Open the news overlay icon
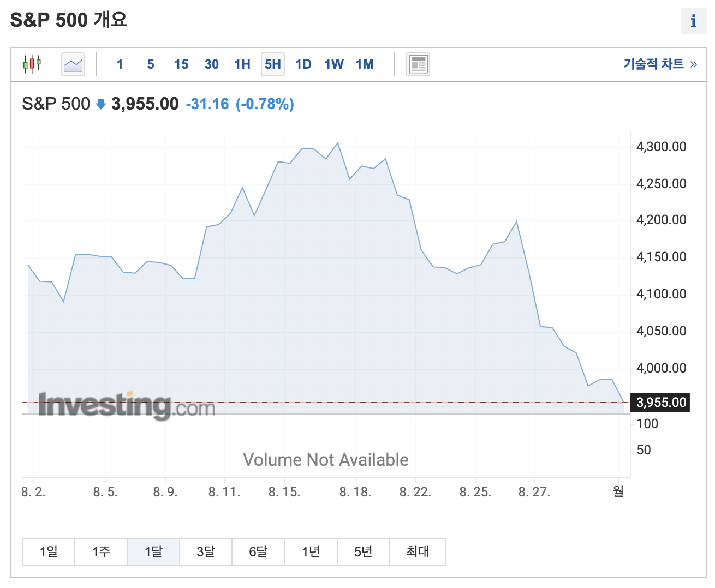Image resolution: width=715 pixels, height=588 pixels. (x=418, y=64)
